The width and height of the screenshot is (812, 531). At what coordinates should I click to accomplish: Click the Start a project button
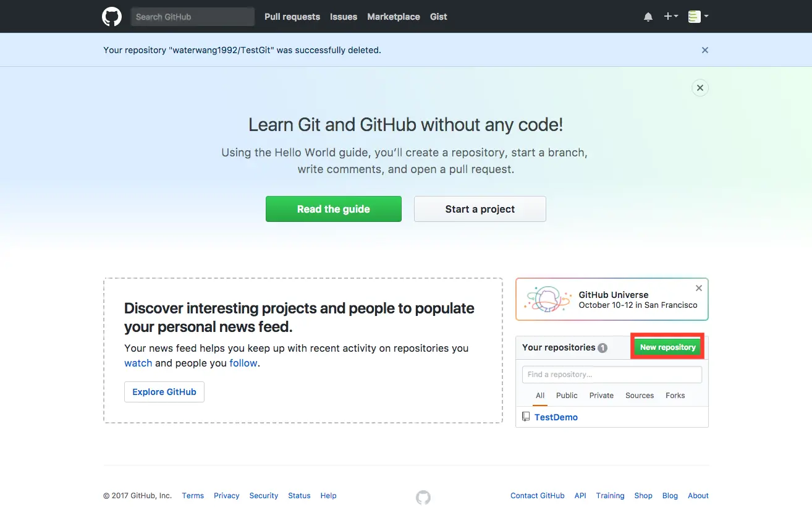tap(480, 209)
